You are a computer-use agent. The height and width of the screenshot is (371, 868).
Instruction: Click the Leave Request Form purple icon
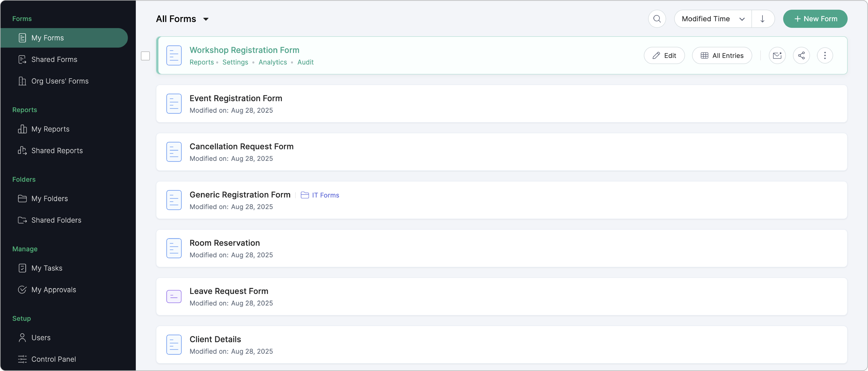(x=174, y=297)
